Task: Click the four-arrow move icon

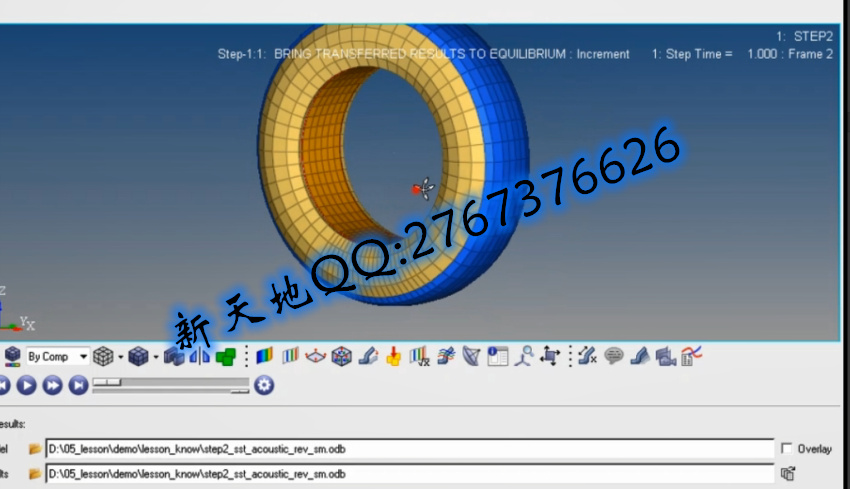Action: pyautogui.click(x=550, y=356)
